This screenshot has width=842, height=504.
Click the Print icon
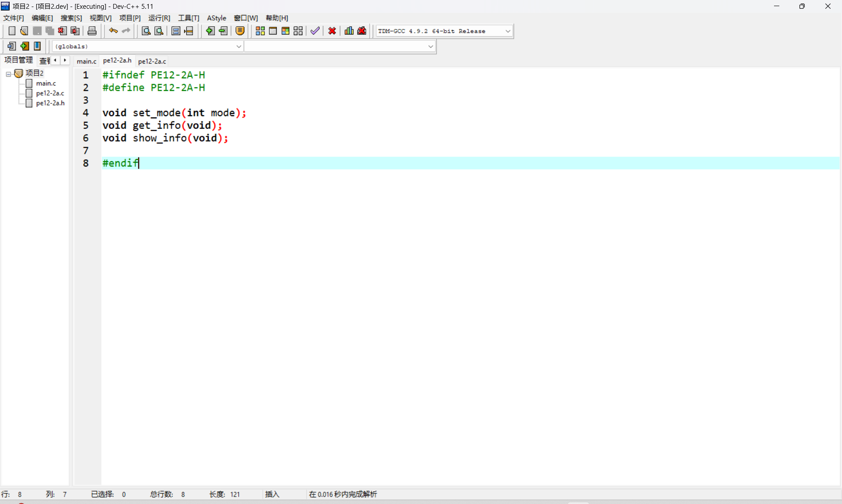pyautogui.click(x=92, y=31)
